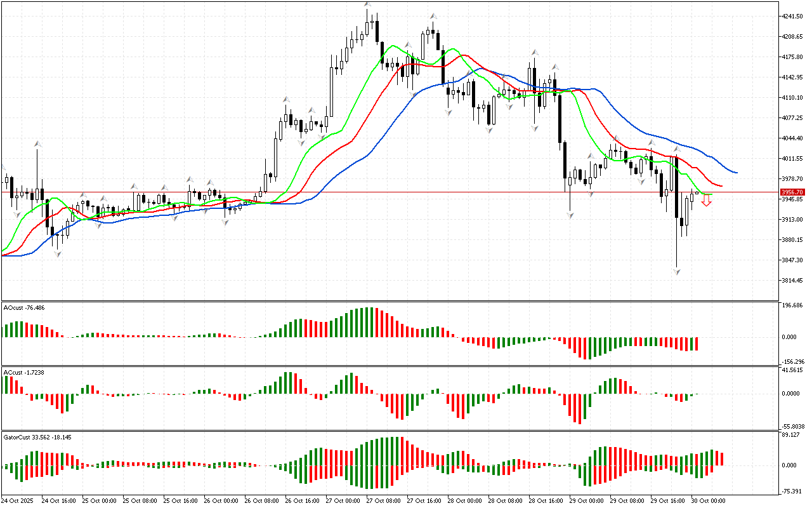Click the ACcust indicator label
The height and width of the screenshot is (508, 812).
point(23,372)
